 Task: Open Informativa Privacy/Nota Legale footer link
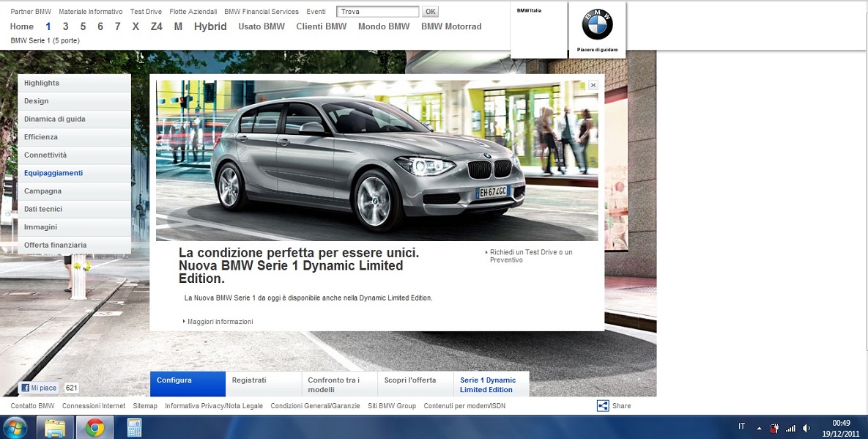pos(214,406)
